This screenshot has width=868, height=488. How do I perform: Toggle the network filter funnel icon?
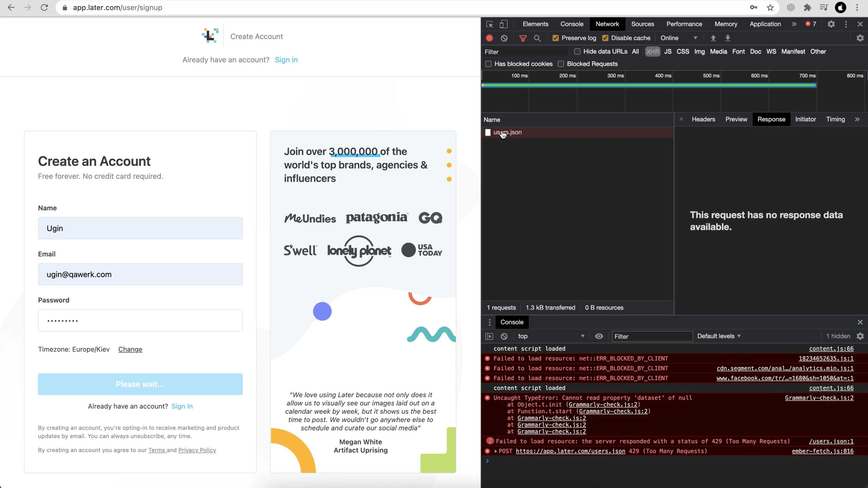point(523,38)
